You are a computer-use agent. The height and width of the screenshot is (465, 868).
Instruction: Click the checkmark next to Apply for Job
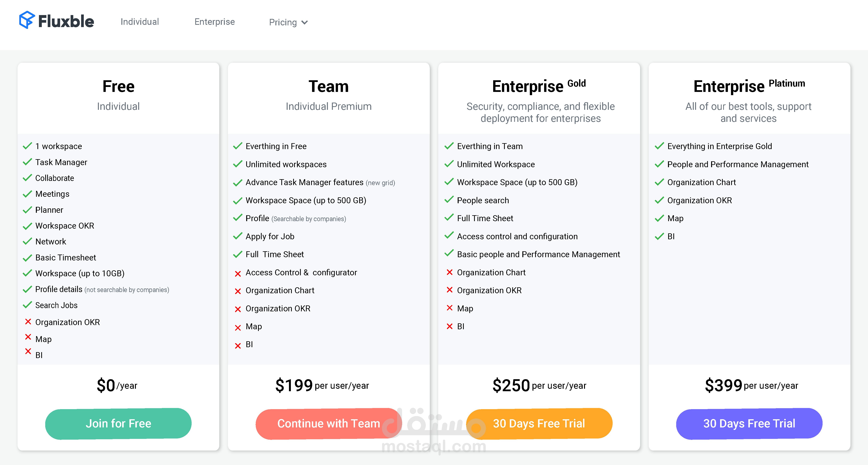238,236
